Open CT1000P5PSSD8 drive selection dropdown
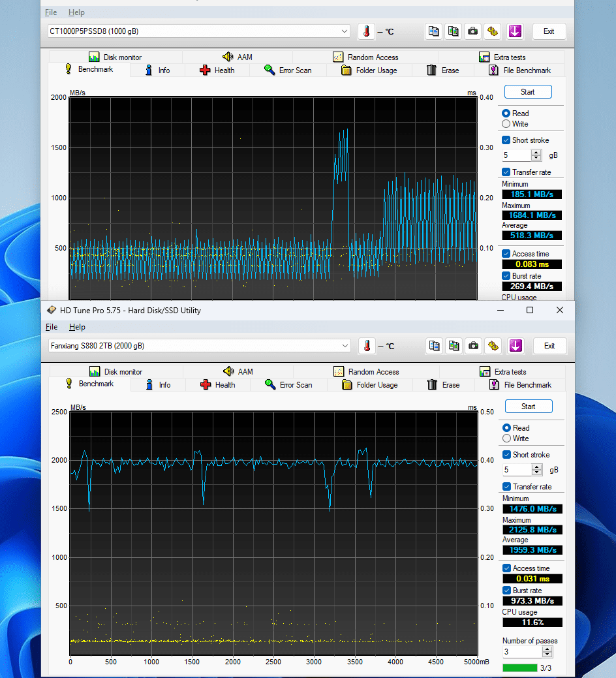 click(198, 31)
